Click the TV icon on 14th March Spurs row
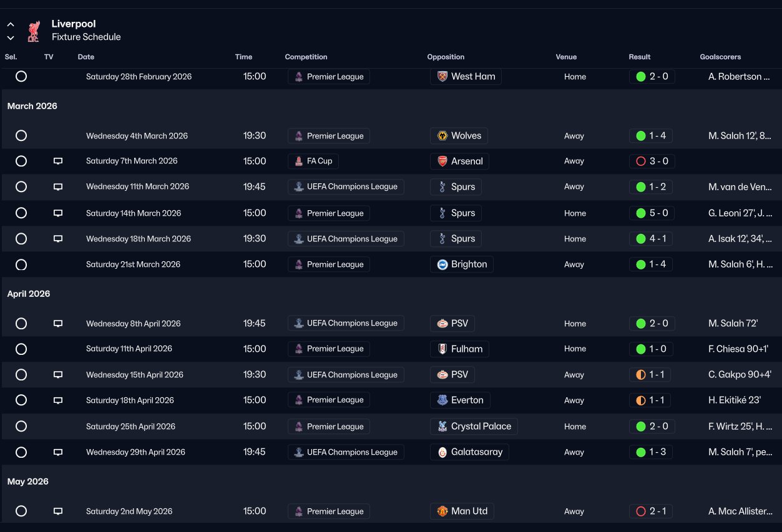The image size is (782, 532). tap(58, 213)
